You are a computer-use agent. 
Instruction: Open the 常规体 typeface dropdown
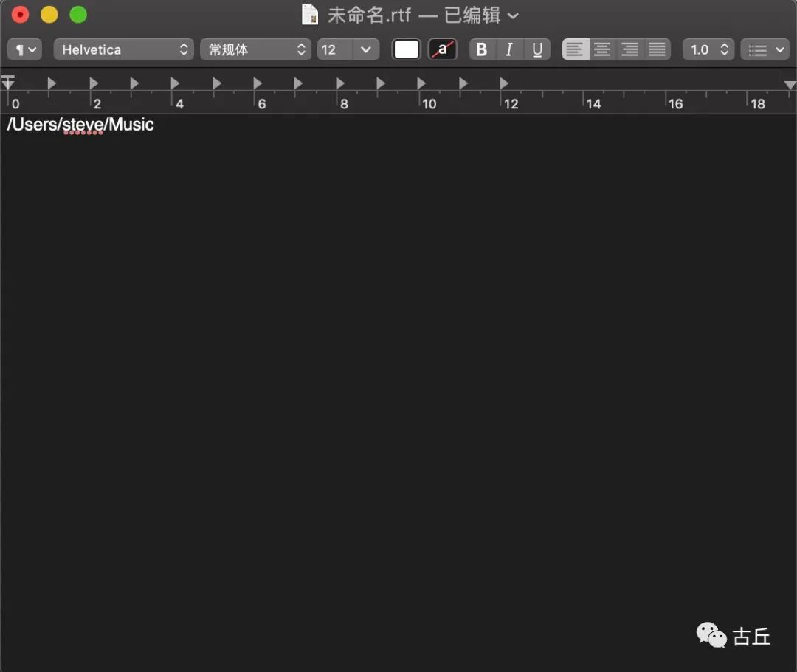(255, 49)
